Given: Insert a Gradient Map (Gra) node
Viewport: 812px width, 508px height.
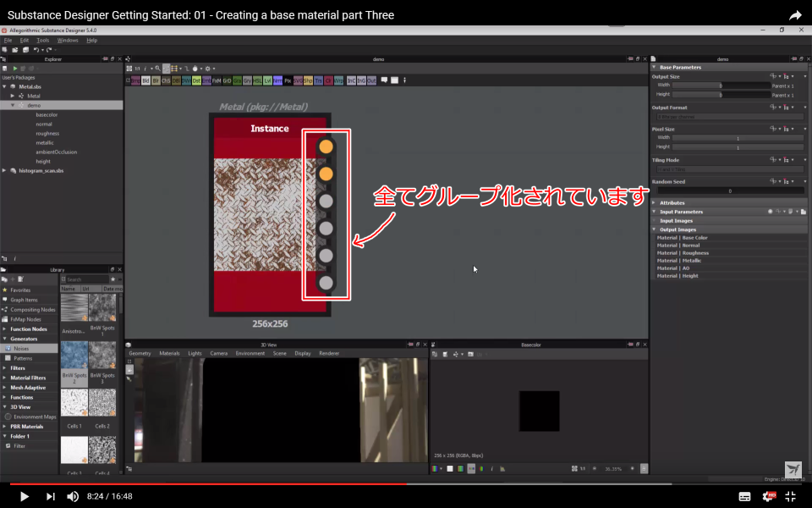Looking at the screenshot, I should (237, 81).
